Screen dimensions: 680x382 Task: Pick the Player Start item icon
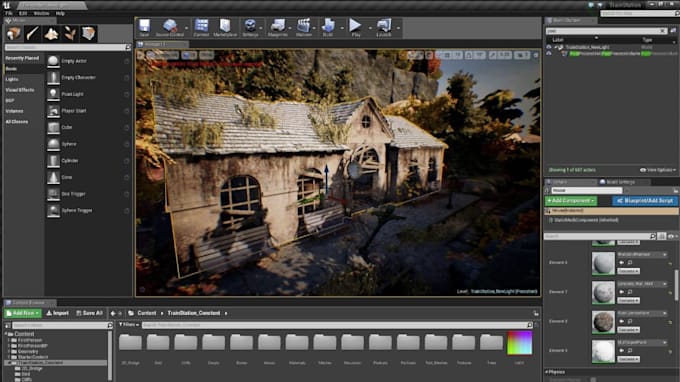[53, 111]
